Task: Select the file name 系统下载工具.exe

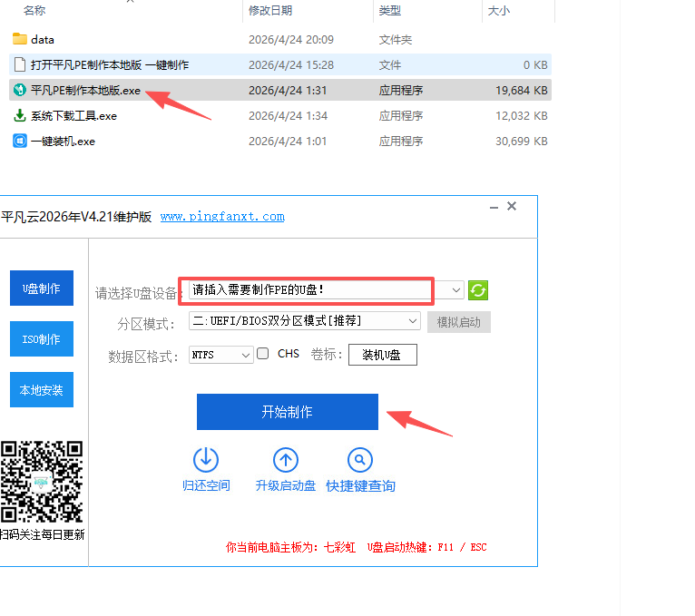Action: pyautogui.click(x=74, y=115)
